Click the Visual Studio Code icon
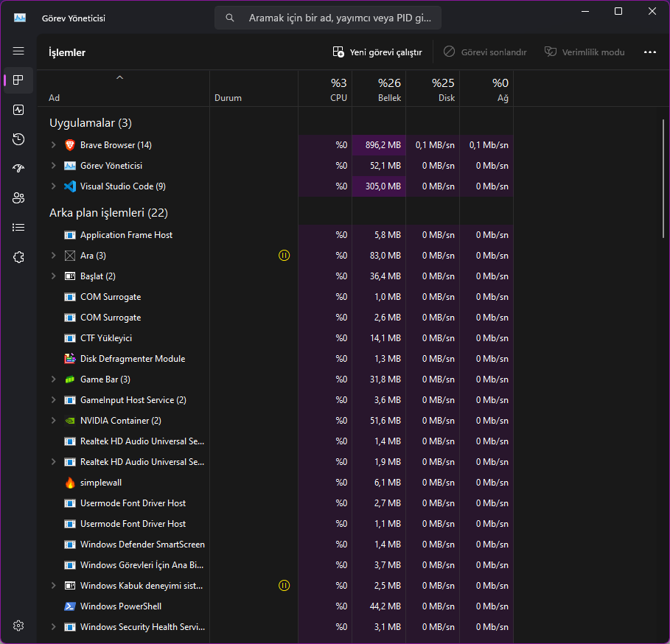 pos(69,186)
